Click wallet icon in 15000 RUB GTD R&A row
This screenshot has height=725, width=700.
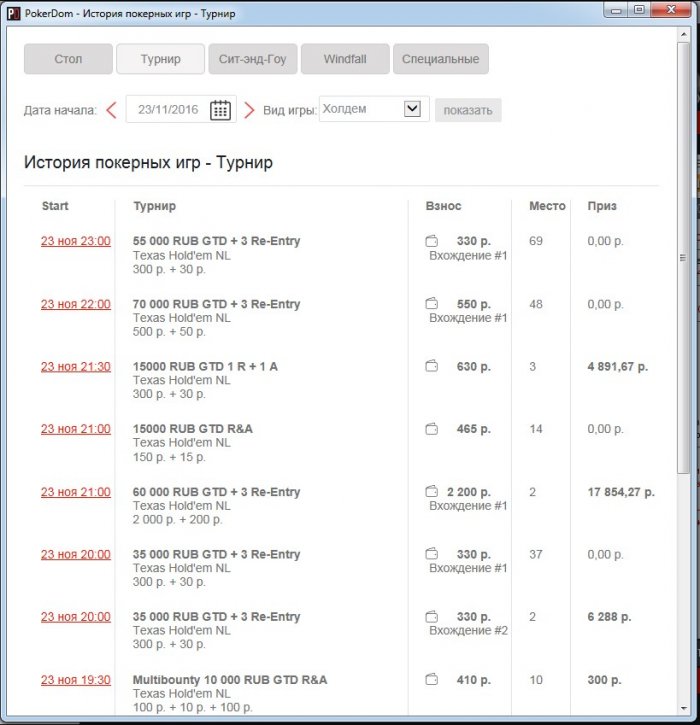431,429
